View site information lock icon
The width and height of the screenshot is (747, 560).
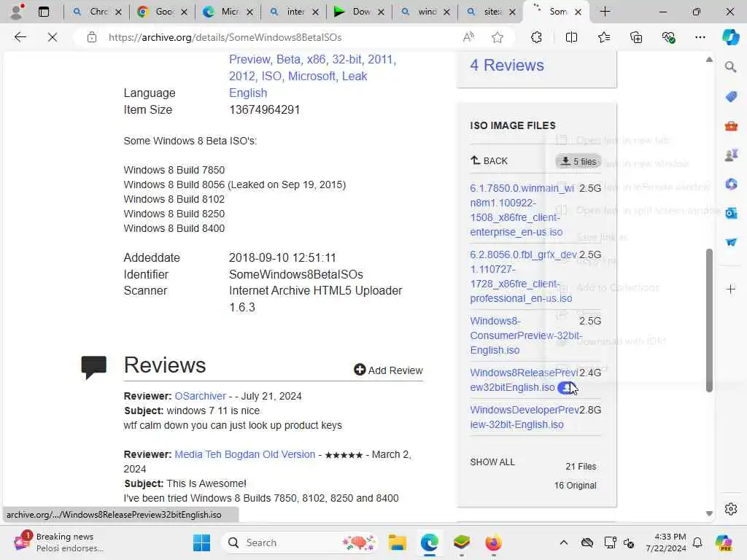pos(91,37)
